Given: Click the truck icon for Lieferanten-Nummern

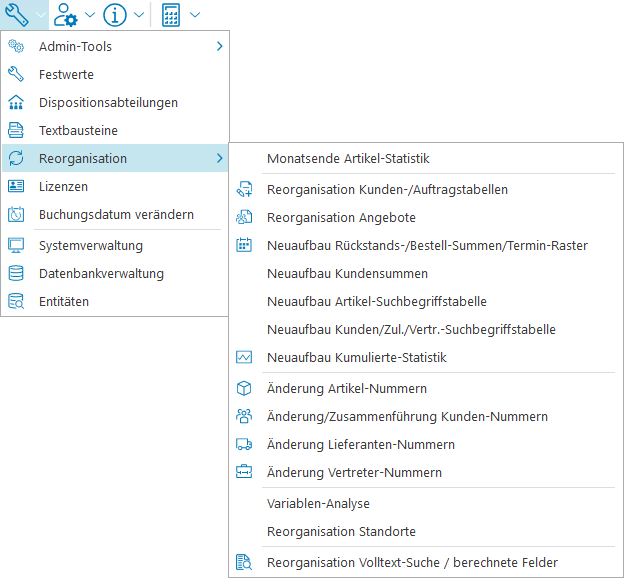Looking at the screenshot, I should tap(244, 444).
